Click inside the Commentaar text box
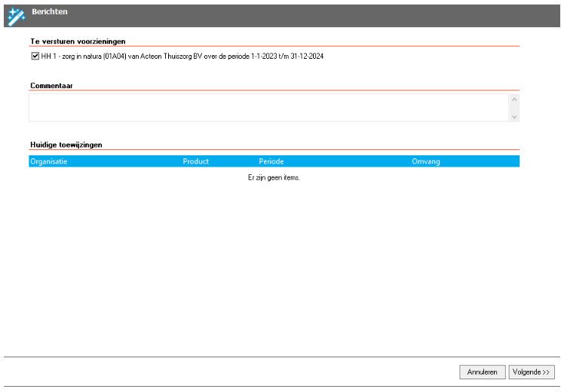561x392 pixels. pos(268,107)
